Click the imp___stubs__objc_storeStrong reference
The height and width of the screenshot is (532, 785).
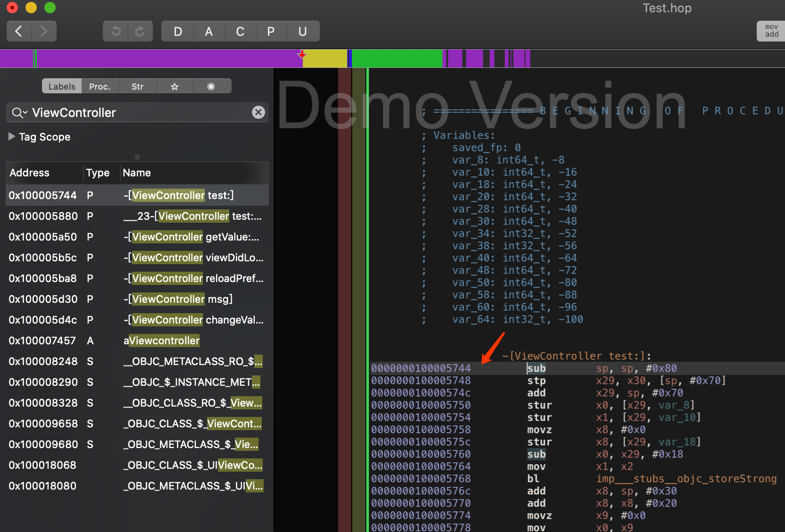[x=686, y=479]
